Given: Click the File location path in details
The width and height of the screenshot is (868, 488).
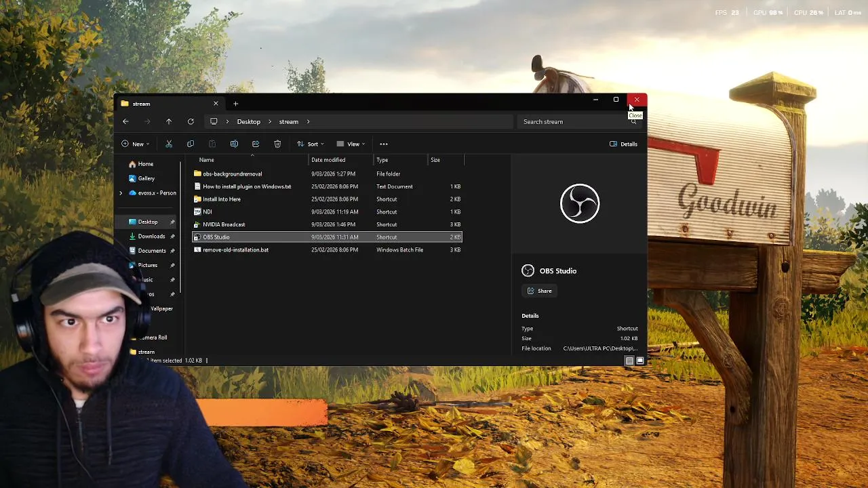Looking at the screenshot, I should (600, 348).
